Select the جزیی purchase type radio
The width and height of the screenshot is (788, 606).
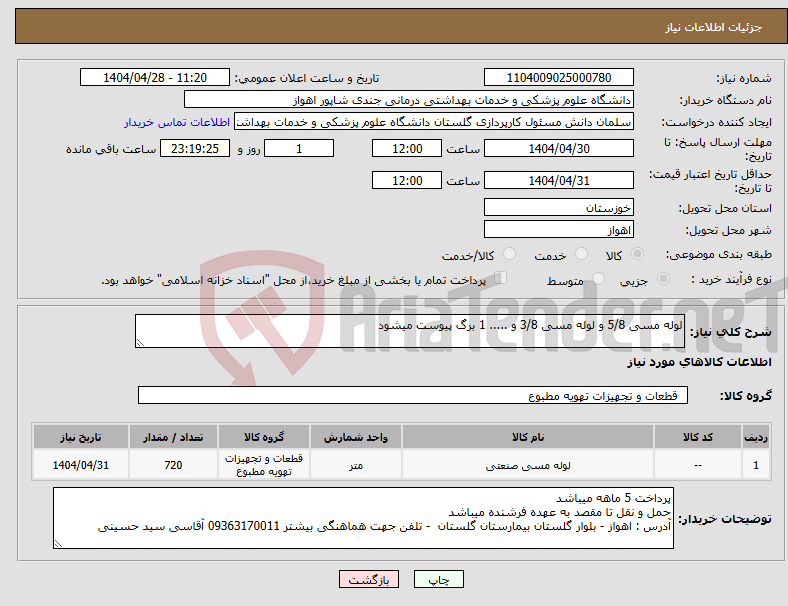663,278
